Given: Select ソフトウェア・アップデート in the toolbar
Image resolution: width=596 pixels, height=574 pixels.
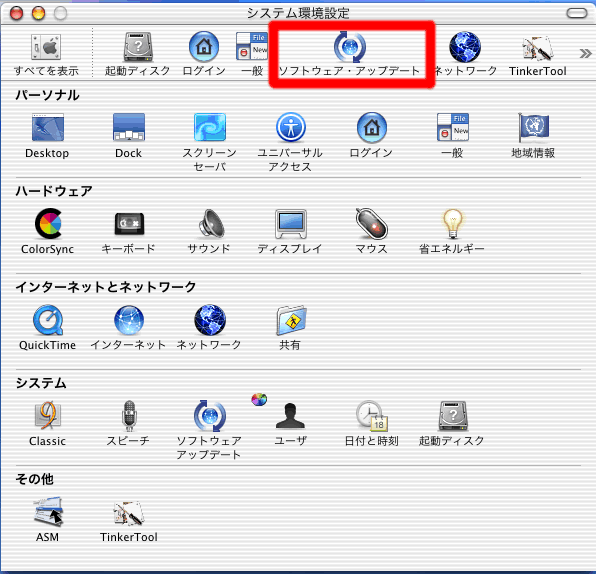Looking at the screenshot, I should [x=349, y=54].
